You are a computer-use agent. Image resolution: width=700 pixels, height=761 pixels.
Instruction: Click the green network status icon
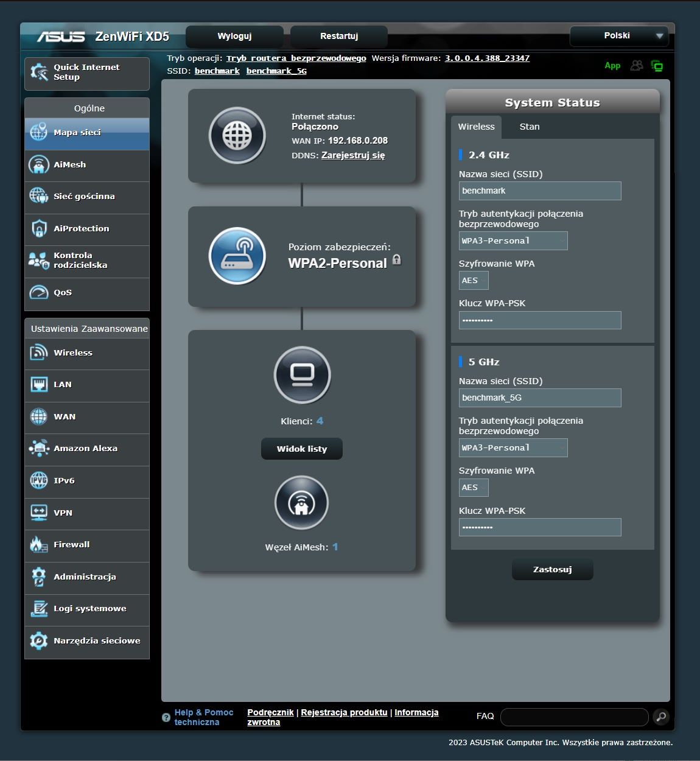657,66
